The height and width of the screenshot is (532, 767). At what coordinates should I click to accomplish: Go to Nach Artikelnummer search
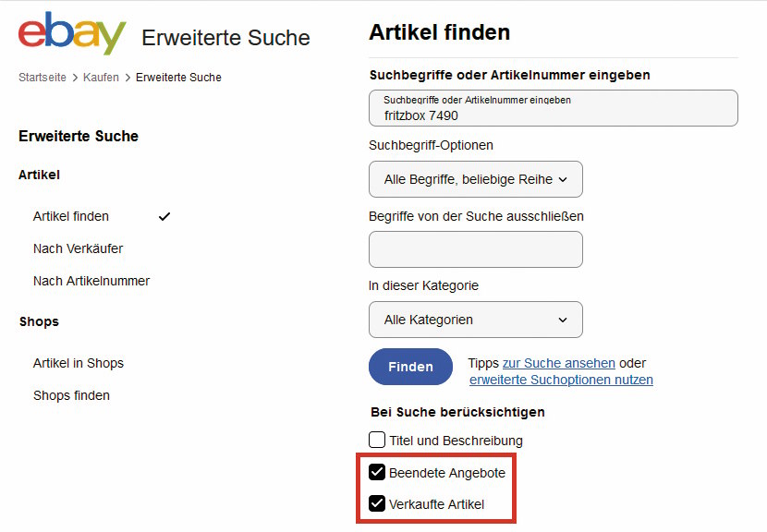point(91,281)
